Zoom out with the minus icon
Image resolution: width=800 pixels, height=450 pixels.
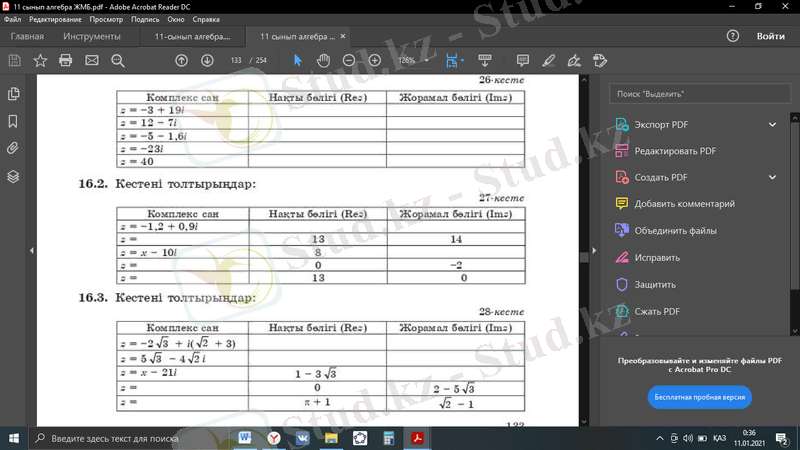pos(349,60)
